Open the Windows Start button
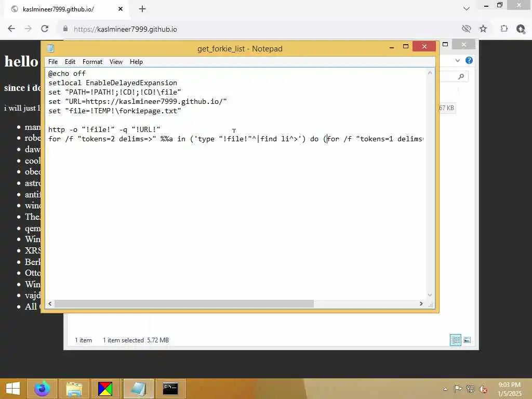Image resolution: width=532 pixels, height=399 pixels. 13,389
